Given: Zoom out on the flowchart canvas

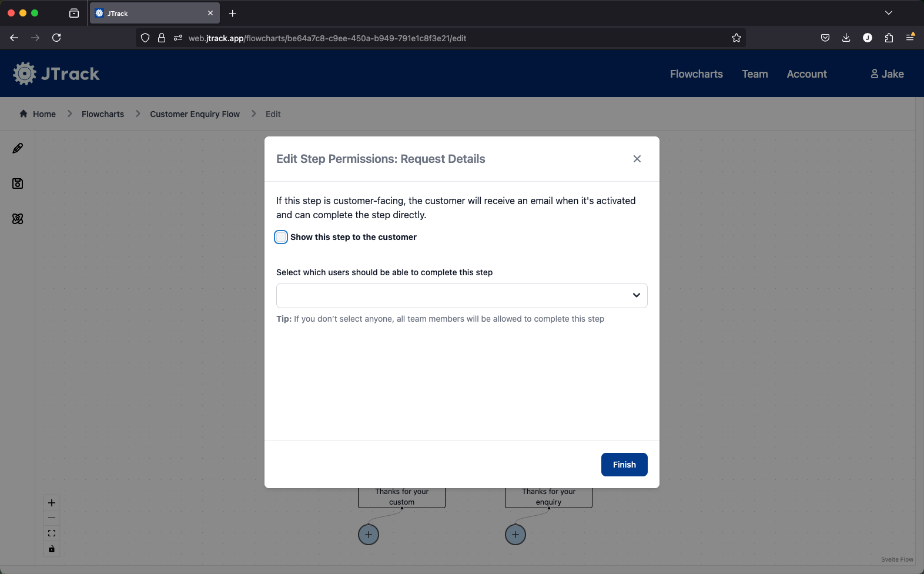Looking at the screenshot, I should coord(52,518).
